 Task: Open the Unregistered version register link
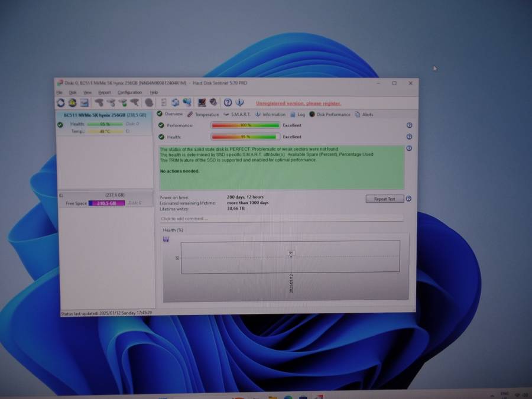[299, 103]
